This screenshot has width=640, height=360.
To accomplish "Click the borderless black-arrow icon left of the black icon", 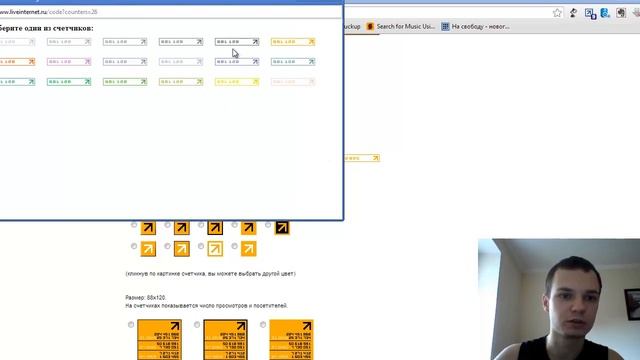I will pyautogui.click(x=249, y=228).
